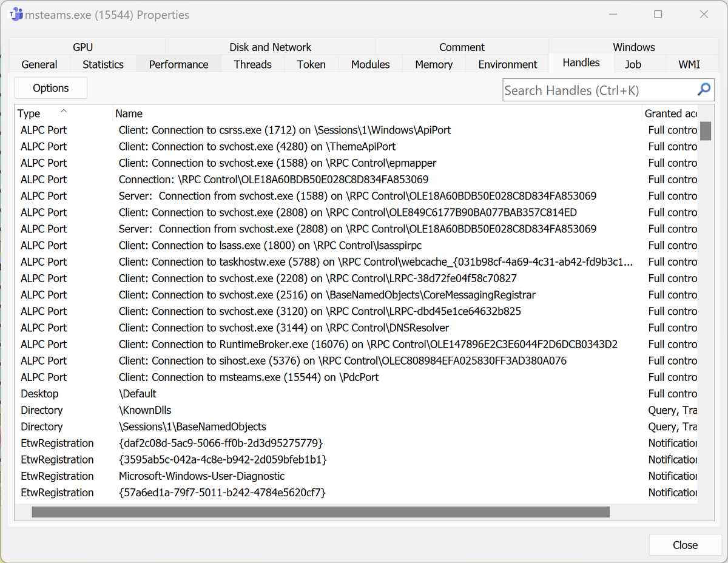Open the GPU tab
Viewport: 728px width, 563px height.
point(83,47)
